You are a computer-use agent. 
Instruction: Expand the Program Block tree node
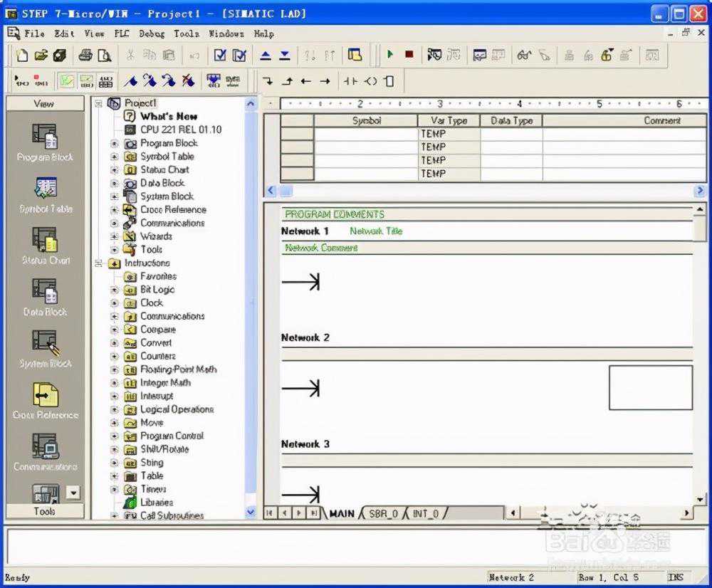coord(115,144)
